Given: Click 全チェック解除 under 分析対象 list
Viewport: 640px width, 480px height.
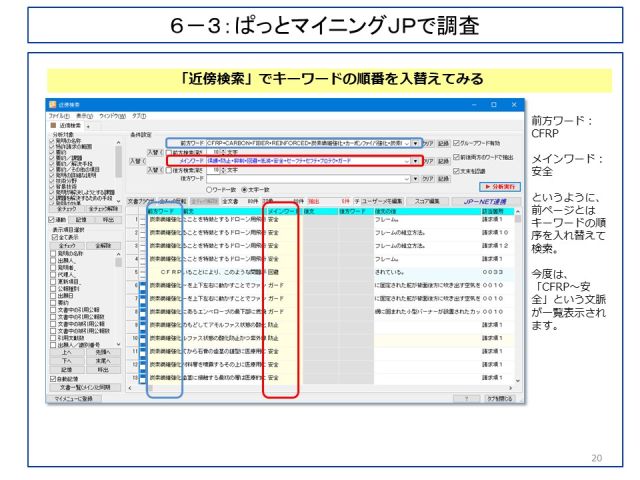Looking at the screenshot, I should point(104,209).
